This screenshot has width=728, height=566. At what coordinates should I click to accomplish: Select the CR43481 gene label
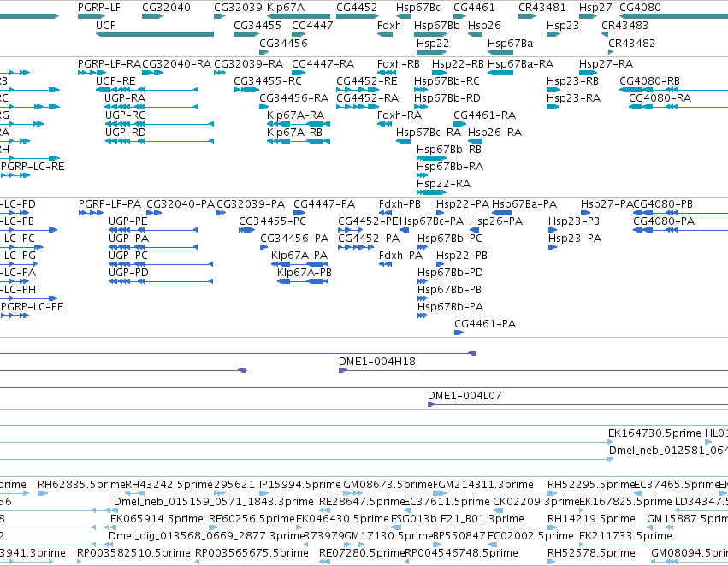tap(542, 8)
